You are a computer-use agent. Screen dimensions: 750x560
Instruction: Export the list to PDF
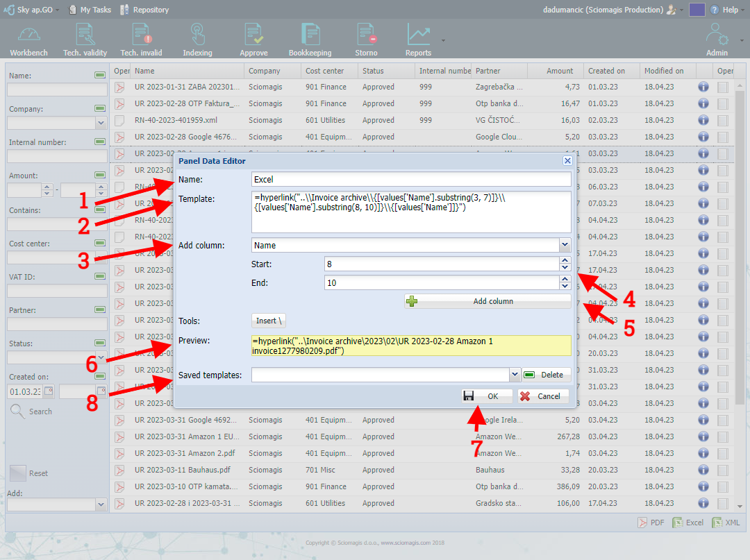point(651,523)
